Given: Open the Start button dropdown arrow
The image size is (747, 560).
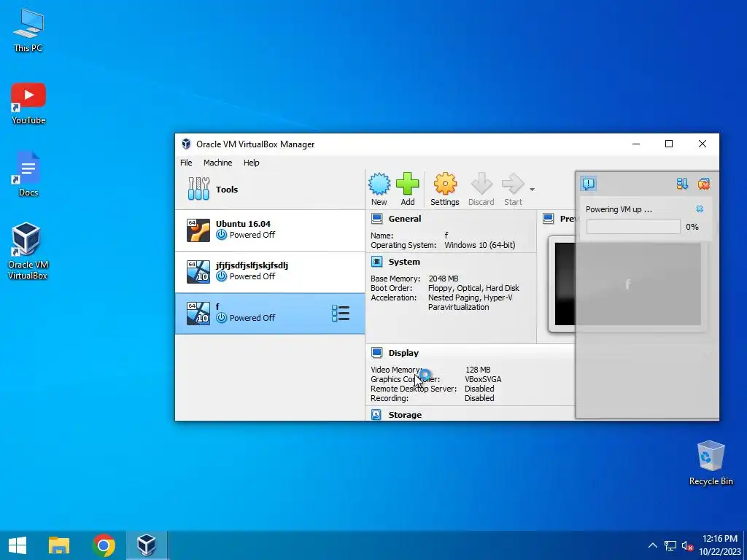Looking at the screenshot, I should (532, 190).
